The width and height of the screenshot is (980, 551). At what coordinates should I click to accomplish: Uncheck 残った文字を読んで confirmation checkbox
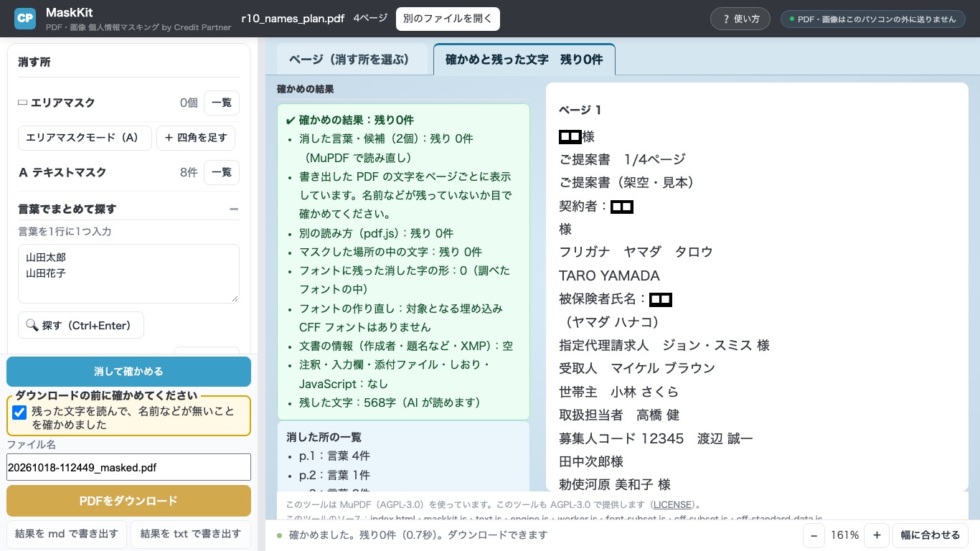[20, 413]
